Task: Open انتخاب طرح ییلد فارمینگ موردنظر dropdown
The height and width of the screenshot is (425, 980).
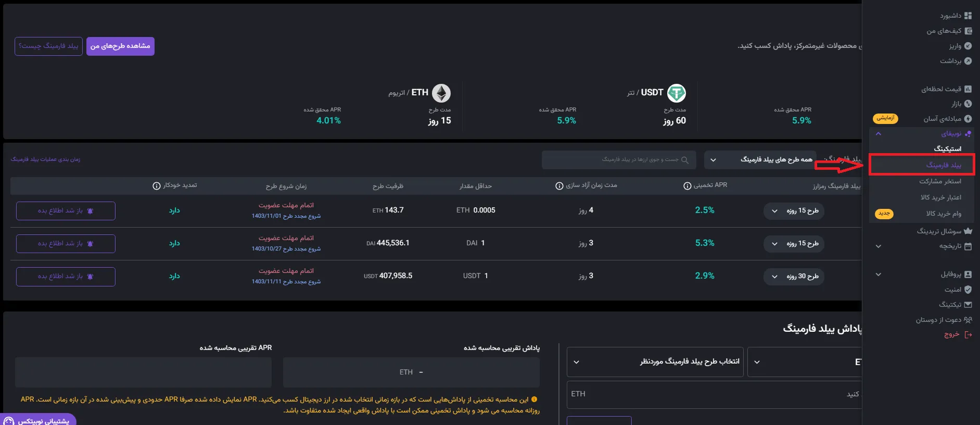Action: 655,361
